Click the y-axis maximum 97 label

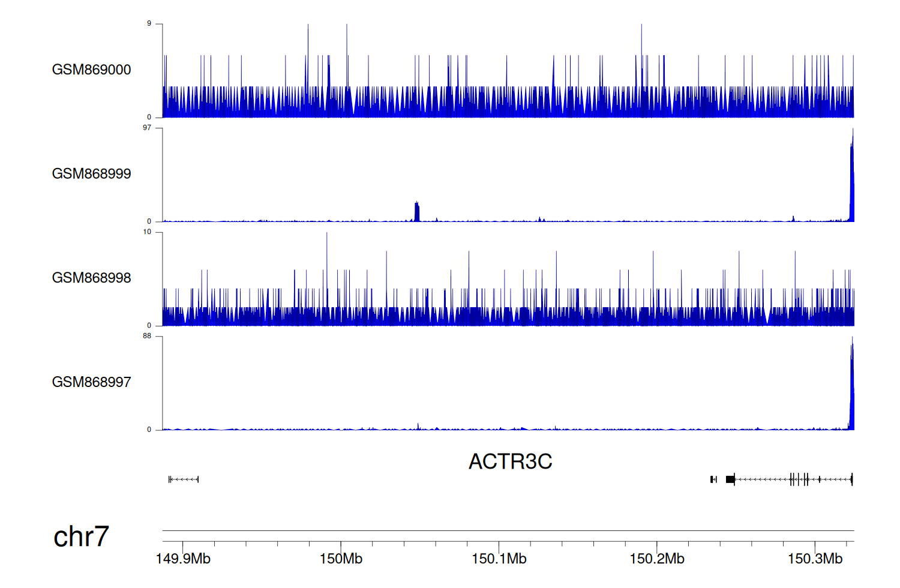tap(147, 128)
